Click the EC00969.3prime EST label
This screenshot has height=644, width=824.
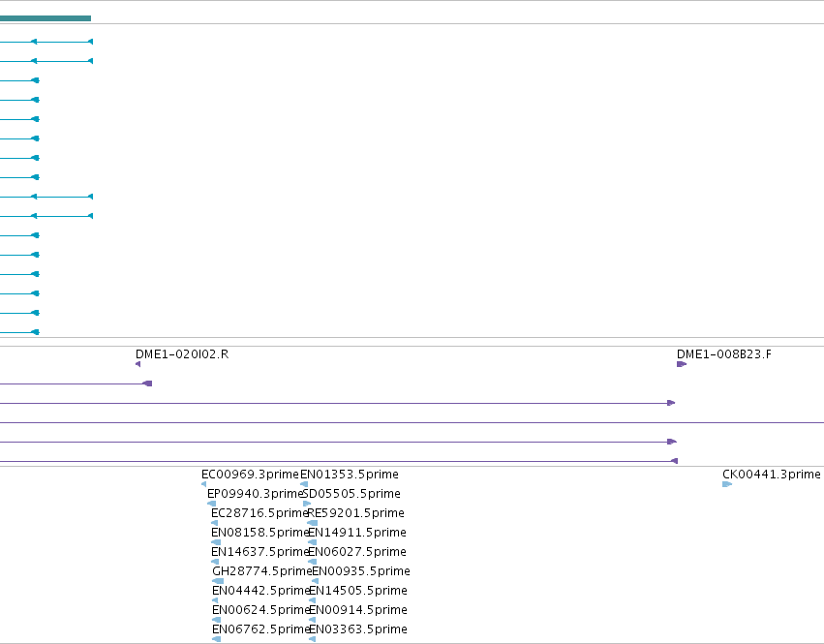point(250,475)
